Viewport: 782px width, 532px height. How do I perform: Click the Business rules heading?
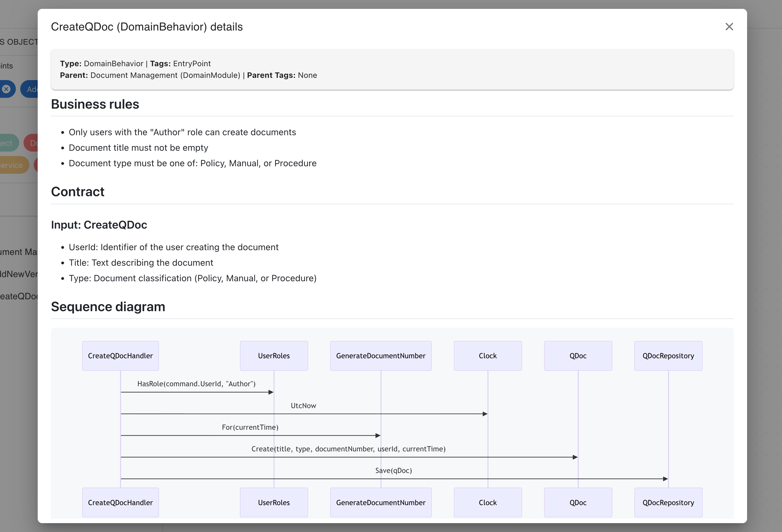[95, 104]
